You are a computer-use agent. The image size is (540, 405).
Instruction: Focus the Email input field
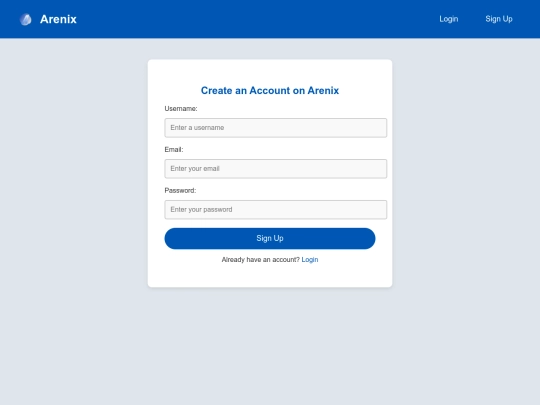tap(276, 169)
